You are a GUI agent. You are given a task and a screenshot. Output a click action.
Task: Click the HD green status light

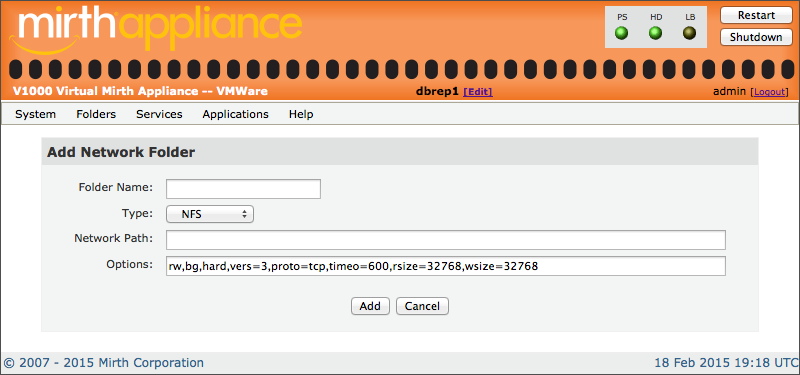point(656,34)
